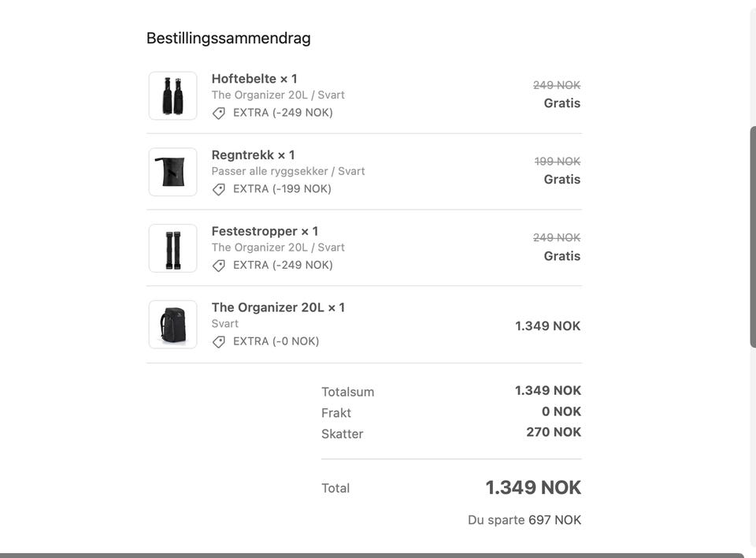Click discount tag icon under Regntrekk
The height and width of the screenshot is (558, 756).
(219, 189)
